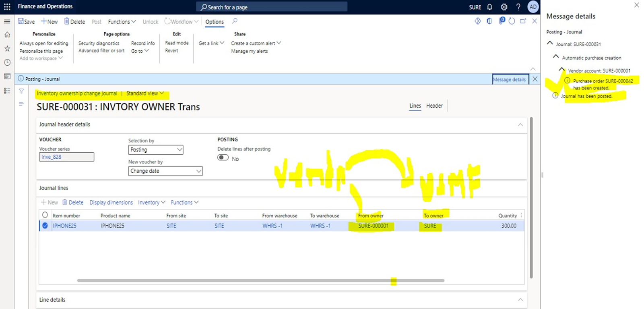Open Favorites star icon in sidebar
This screenshot has width=644, height=309.
(7, 48)
